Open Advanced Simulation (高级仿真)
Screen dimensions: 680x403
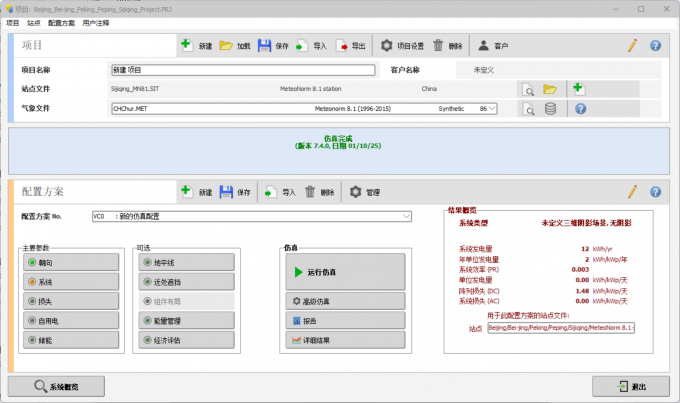[x=345, y=301]
